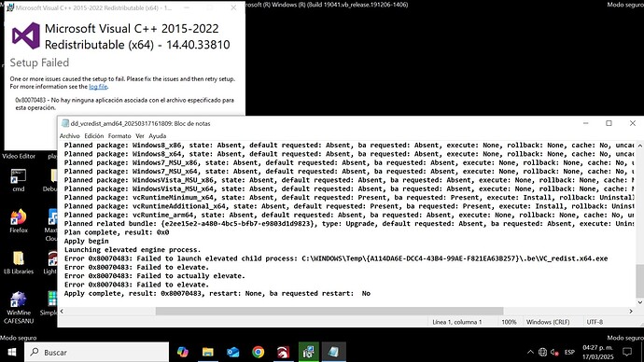This screenshot has width=644, height=362.
Task: Switch to Notepad taskbar icon
Action: (x=333, y=352)
